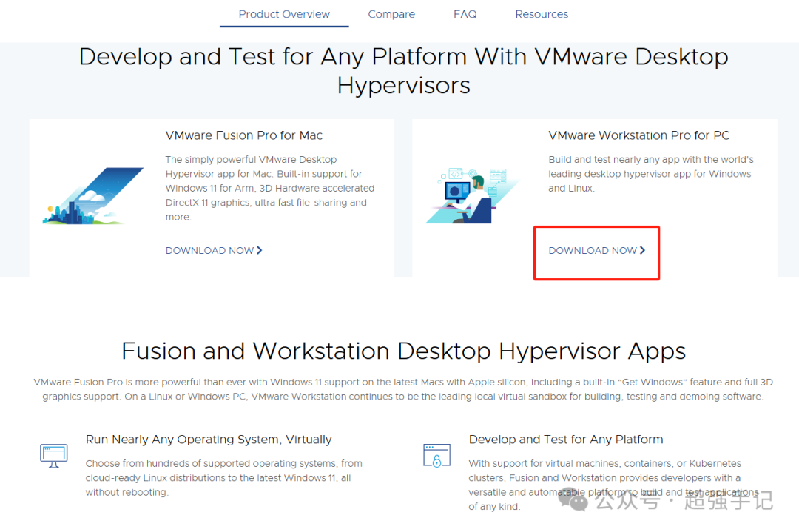Click the Develop and Test for Any Platform subheading

pos(566,440)
